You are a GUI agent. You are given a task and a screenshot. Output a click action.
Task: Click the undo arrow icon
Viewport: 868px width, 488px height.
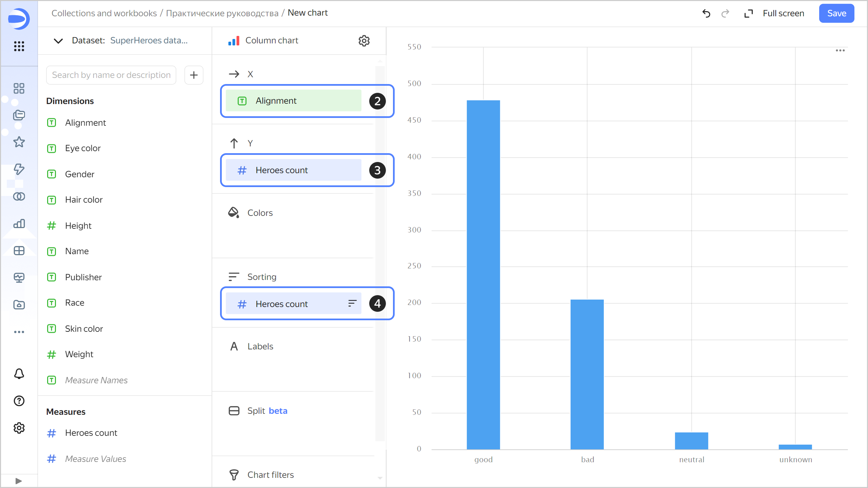[706, 14]
